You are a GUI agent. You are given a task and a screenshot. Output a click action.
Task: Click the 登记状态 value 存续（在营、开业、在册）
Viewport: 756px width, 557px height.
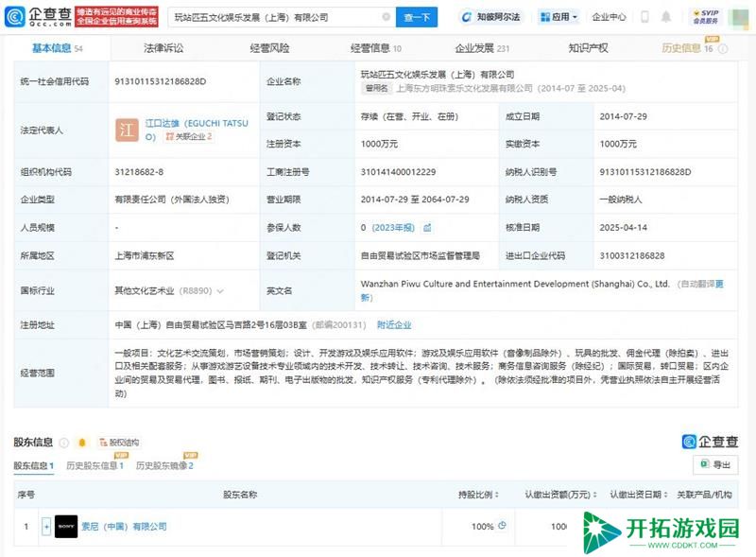pos(410,116)
